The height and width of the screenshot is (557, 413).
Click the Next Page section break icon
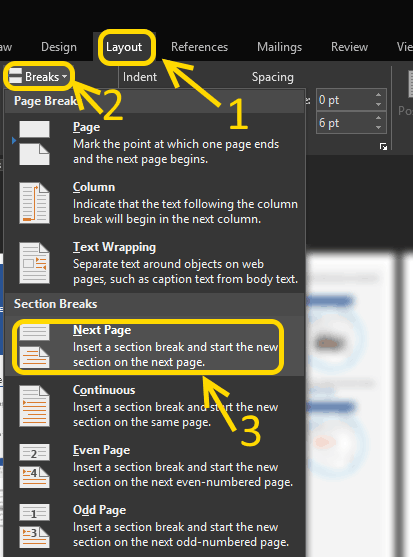point(34,346)
